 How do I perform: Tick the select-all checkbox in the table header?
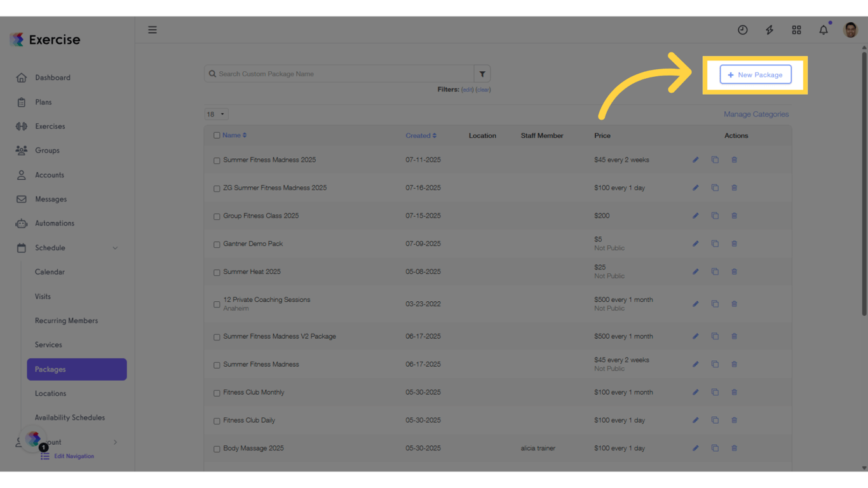click(x=217, y=135)
